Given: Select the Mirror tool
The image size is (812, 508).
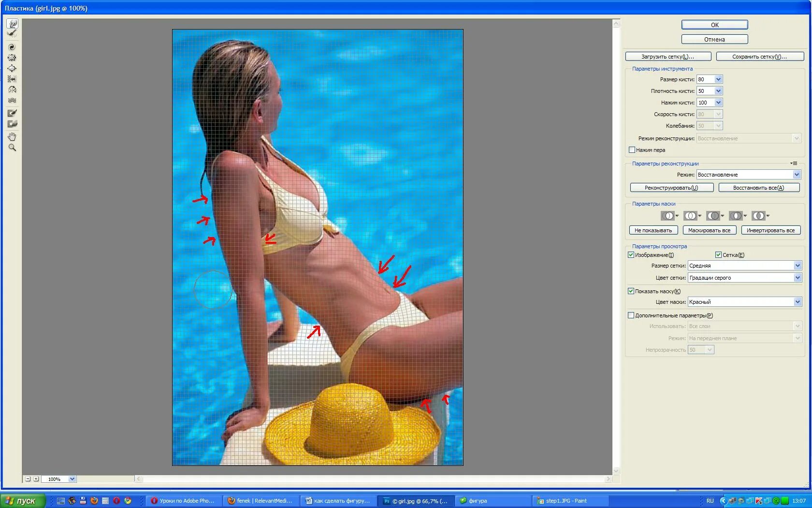Looking at the screenshot, I should (x=12, y=90).
